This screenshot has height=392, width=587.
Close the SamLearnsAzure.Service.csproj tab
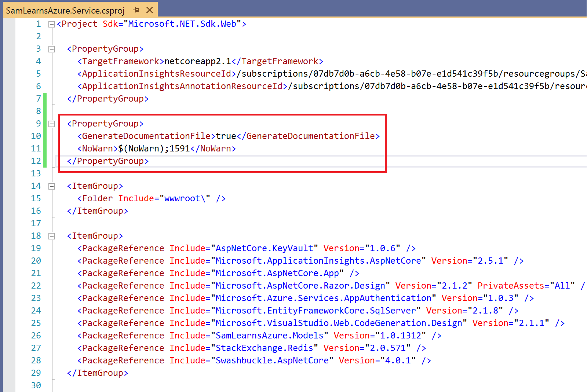[150, 10]
